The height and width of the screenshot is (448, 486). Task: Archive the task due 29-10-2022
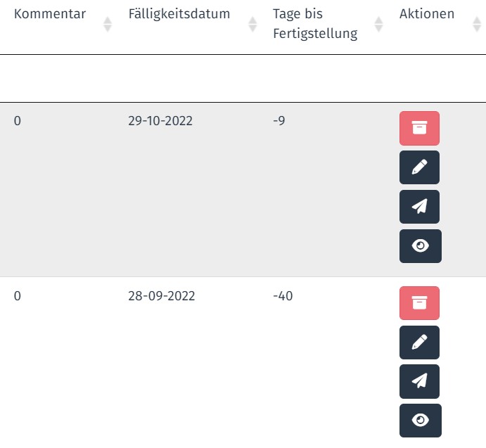(419, 128)
